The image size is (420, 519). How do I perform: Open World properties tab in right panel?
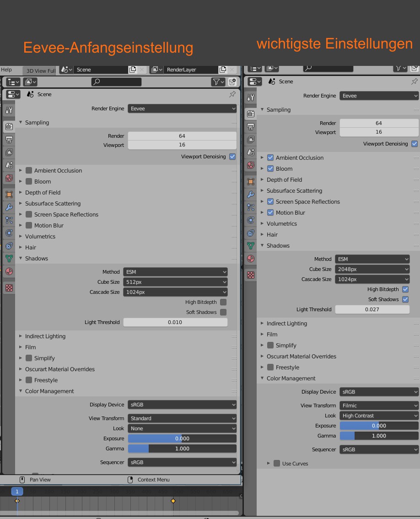pos(251,165)
